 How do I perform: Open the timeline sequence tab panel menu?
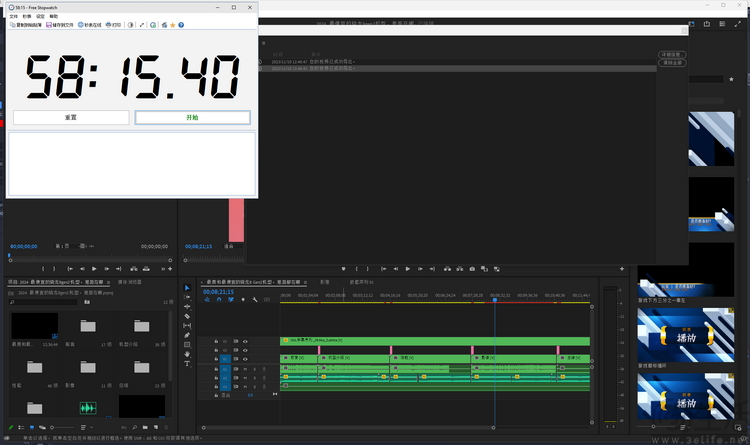(305, 282)
